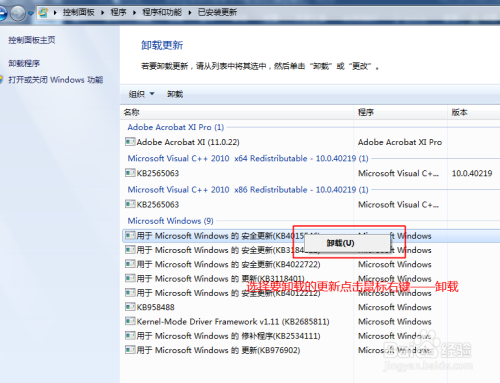Click the Back navigation arrow button
This screenshot has width=500, height=383.
3,13
